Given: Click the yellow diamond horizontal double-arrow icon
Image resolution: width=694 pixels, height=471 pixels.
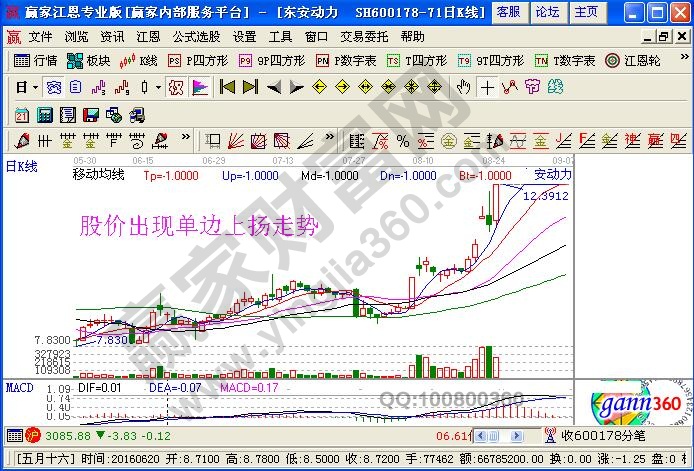Looking at the screenshot, I should [365, 87].
